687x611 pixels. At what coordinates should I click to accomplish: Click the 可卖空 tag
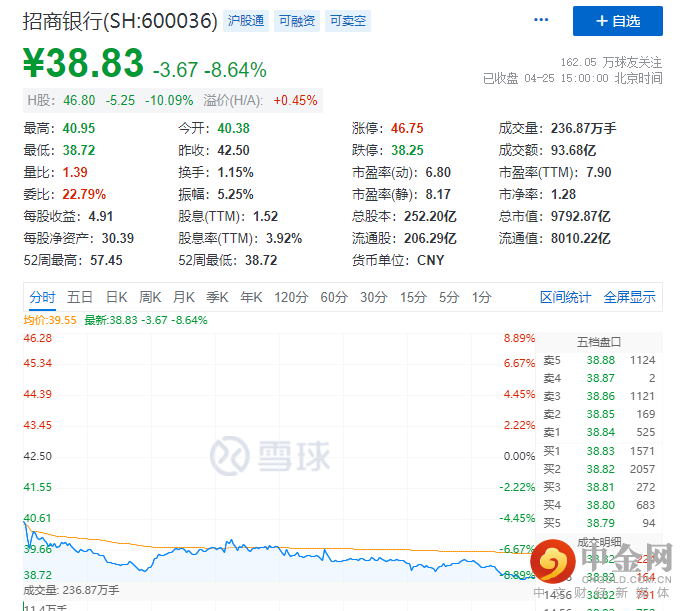click(x=348, y=21)
